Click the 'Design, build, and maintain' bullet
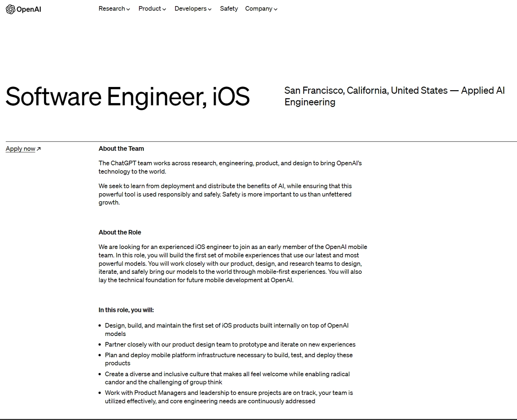Screen dimensions: 517x420 pyautogui.click(x=227, y=329)
